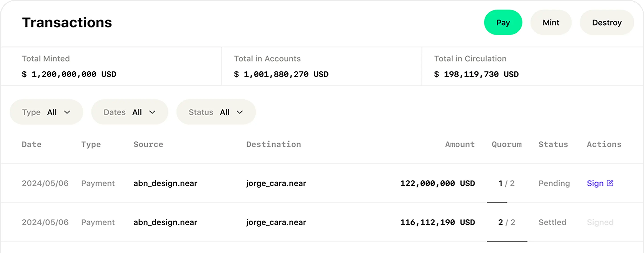Image resolution: width=644 pixels, height=253 pixels.
Task: Click the 122,000,000 USD amount
Action: coord(438,183)
